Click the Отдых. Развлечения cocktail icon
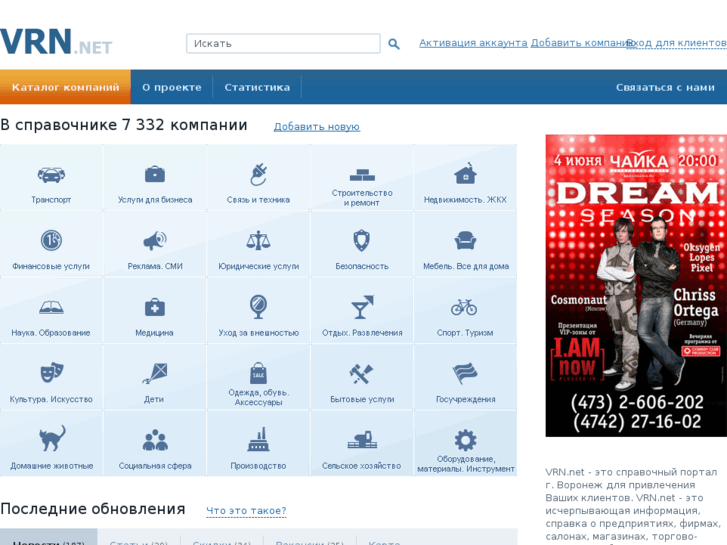This screenshot has width=727, height=545. pos(362,307)
